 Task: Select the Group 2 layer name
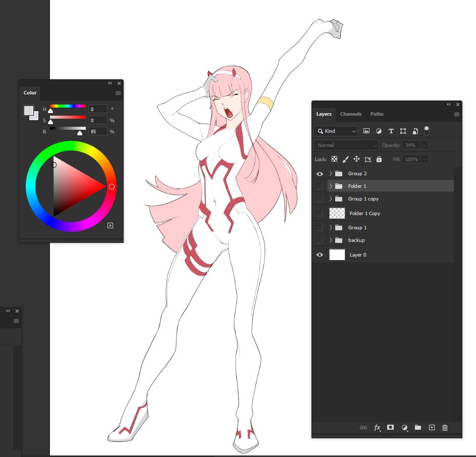[x=357, y=173]
